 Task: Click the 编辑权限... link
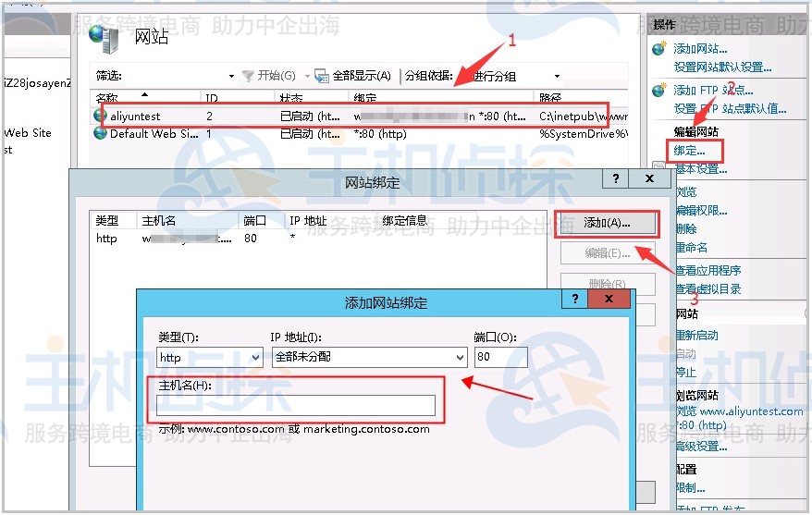tap(701, 211)
